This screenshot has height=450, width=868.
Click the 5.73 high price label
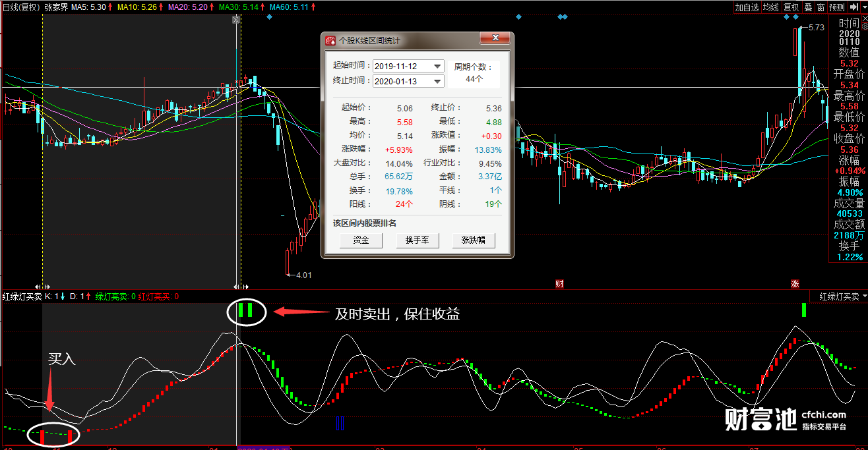(816, 28)
